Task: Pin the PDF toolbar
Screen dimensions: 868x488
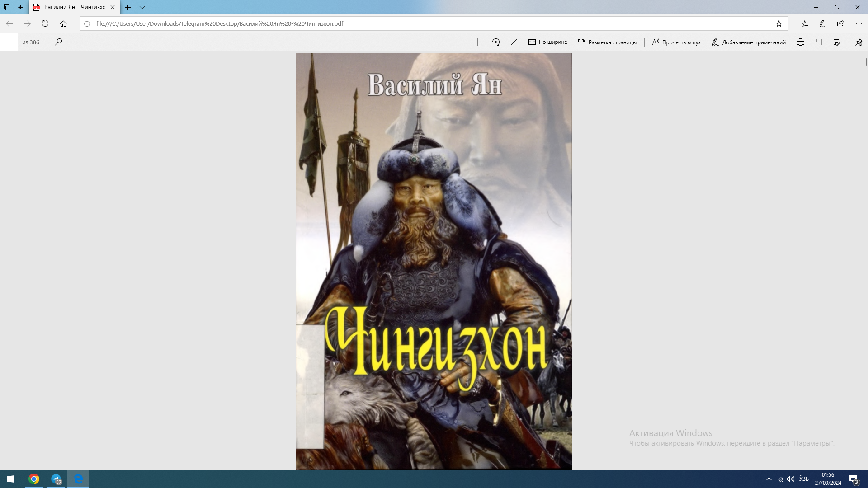Action: pyautogui.click(x=859, y=42)
